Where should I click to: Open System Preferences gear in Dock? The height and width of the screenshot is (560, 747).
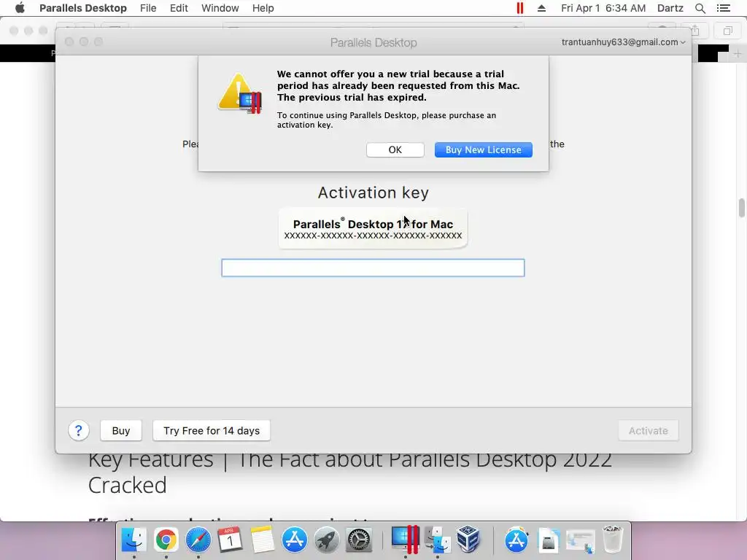click(x=358, y=540)
